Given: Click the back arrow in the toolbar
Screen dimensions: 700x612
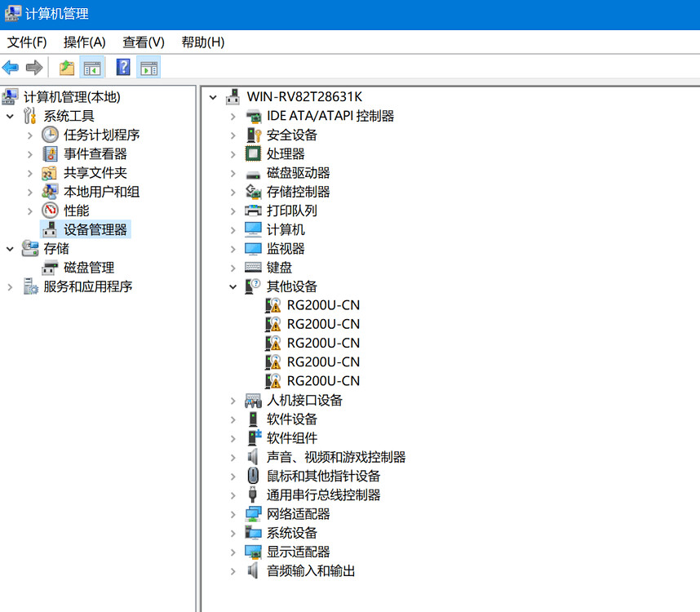Looking at the screenshot, I should pos(11,68).
